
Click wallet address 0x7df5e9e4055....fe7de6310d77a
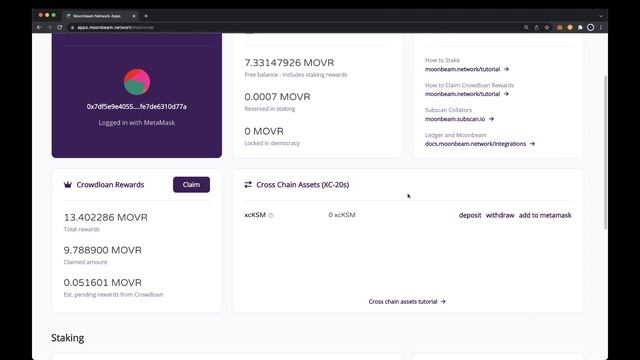(x=137, y=107)
